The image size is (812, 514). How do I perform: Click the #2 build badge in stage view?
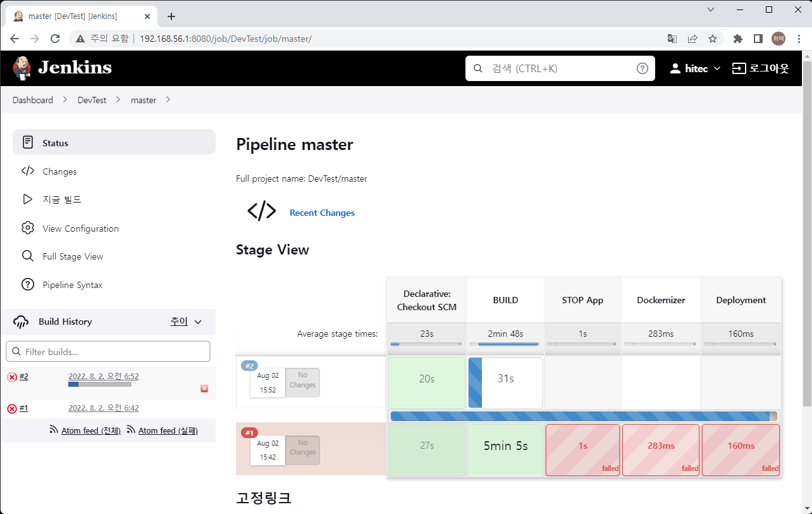(x=249, y=365)
